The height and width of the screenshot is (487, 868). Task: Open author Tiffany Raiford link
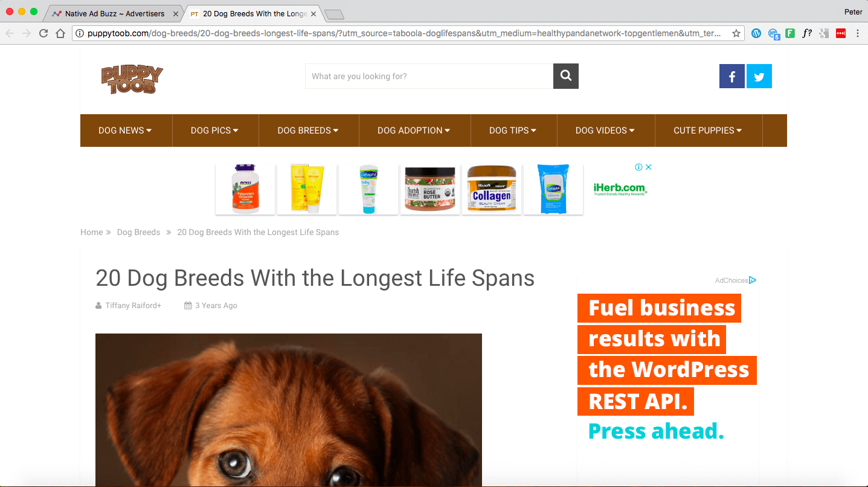tap(133, 306)
